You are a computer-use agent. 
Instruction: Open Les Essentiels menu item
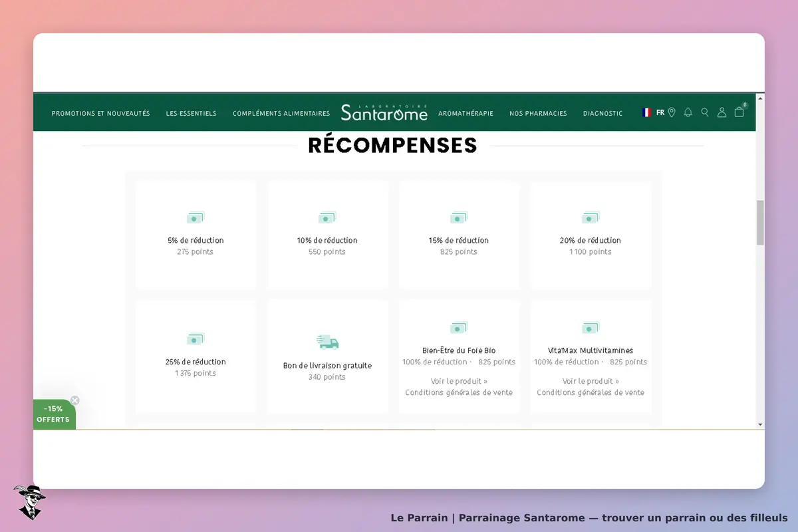(192, 114)
